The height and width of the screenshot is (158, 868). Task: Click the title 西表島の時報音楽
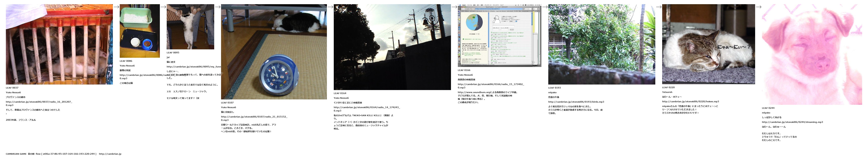click(x=466, y=80)
